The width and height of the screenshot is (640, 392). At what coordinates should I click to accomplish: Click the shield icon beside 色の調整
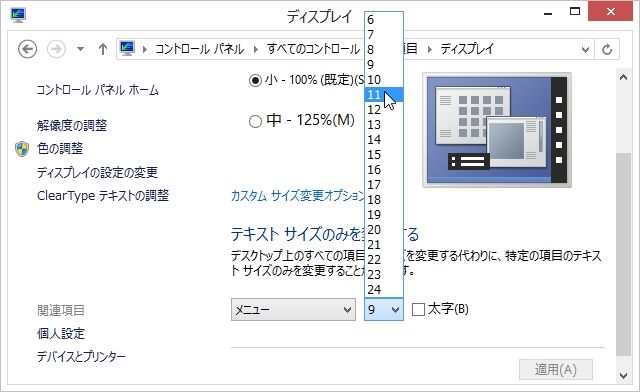pyautogui.click(x=22, y=149)
